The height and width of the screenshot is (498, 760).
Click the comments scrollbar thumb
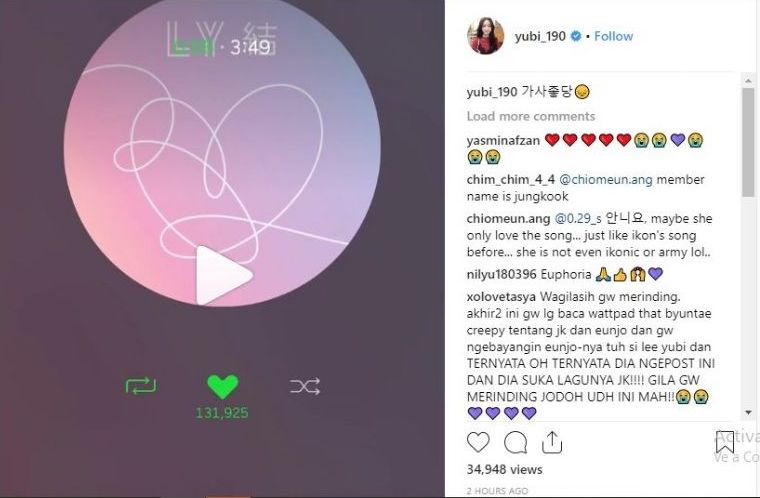click(x=748, y=142)
